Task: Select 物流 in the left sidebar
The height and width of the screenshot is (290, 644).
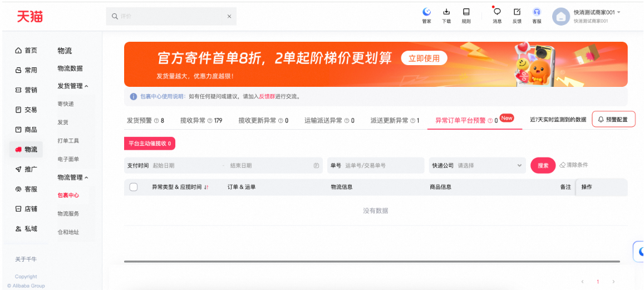Action: click(x=27, y=150)
